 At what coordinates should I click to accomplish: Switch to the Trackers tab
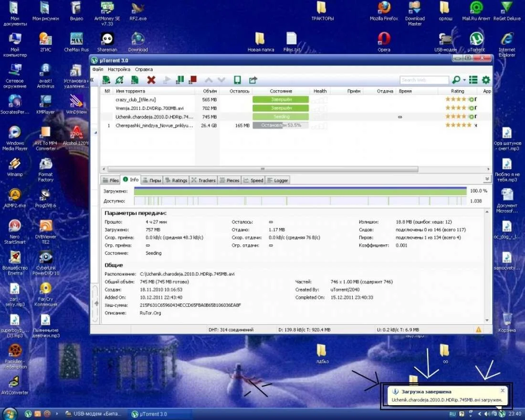pos(203,180)
